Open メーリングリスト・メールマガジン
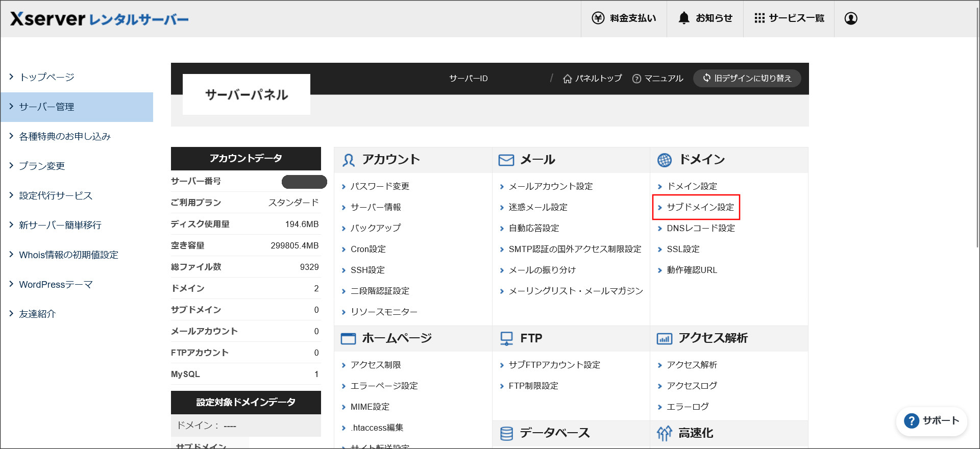Viewport: 980px width, 449px height. pos(576,291)
